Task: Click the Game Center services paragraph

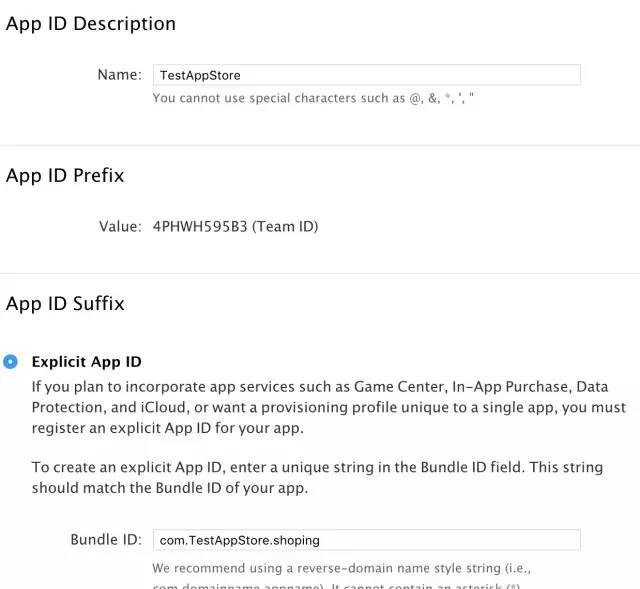Action: [x=329, y=407]
